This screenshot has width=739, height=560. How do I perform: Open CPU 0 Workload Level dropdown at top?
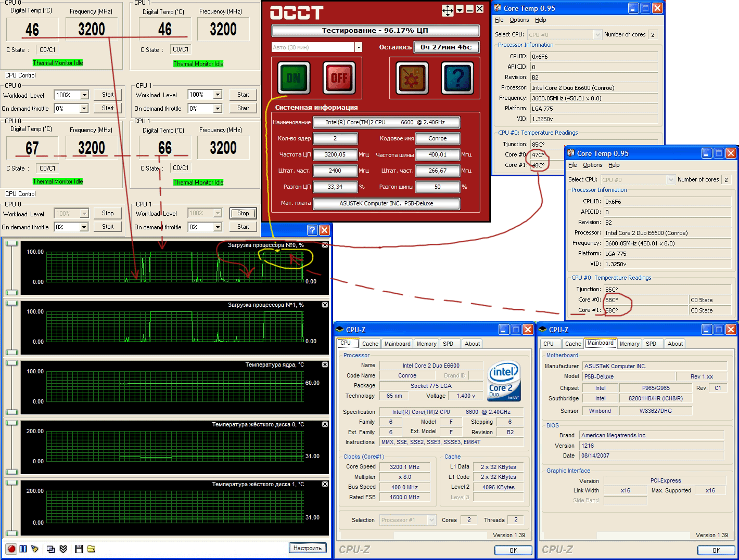click(x=84, y=95)
